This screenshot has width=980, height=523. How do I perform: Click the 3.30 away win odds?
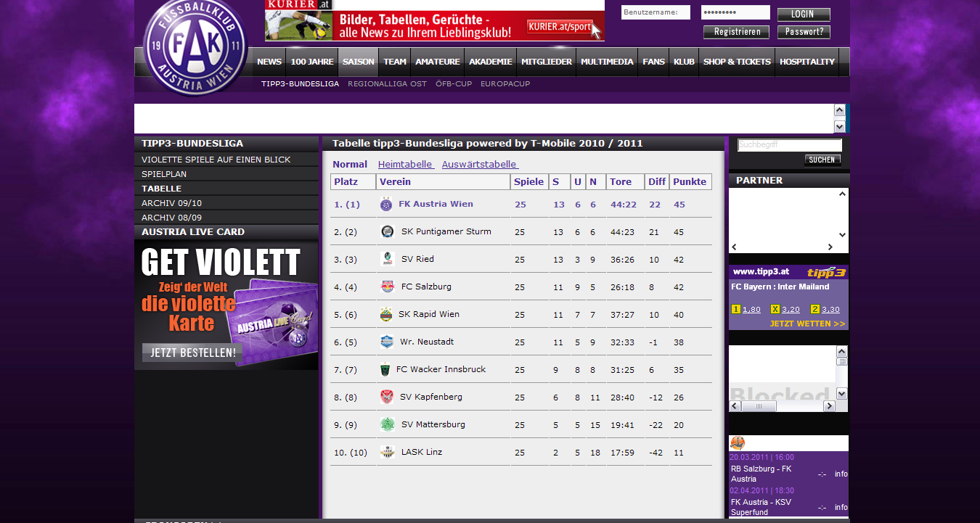[x=830, y=310]
